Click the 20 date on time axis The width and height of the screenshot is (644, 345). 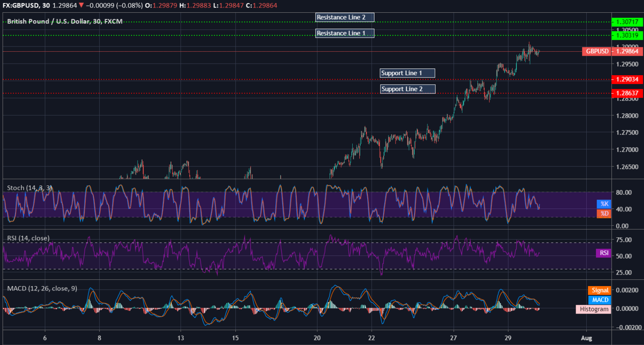coord(317,338)
